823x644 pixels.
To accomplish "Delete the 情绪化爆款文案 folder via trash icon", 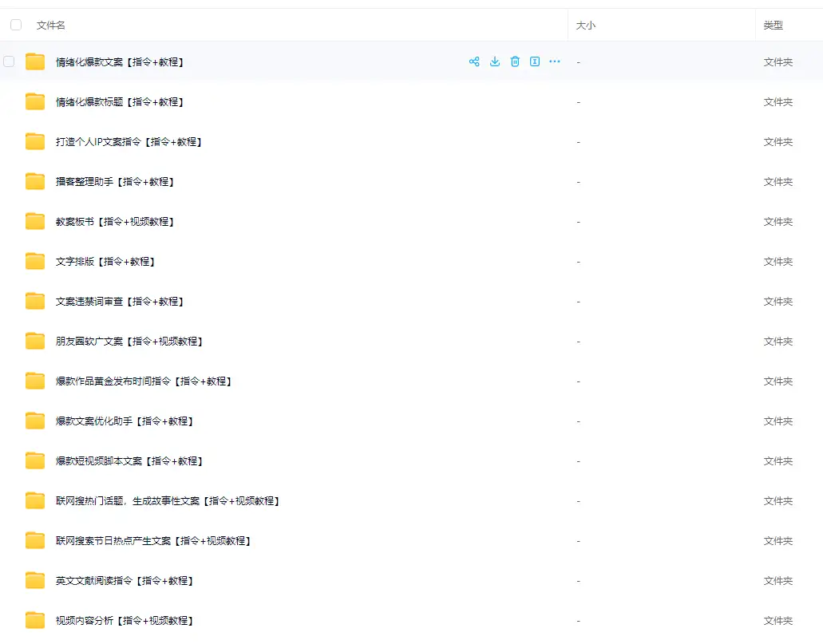I will tap(515, 61).
